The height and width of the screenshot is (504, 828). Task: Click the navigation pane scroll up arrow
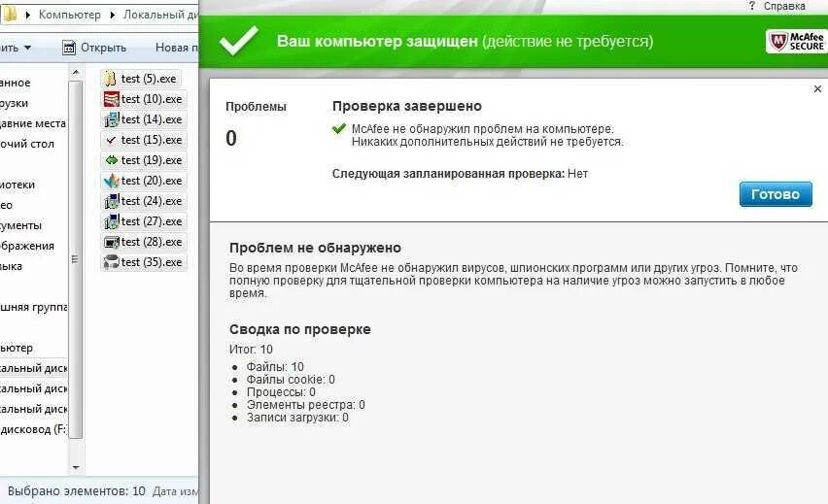pos(76,72)
